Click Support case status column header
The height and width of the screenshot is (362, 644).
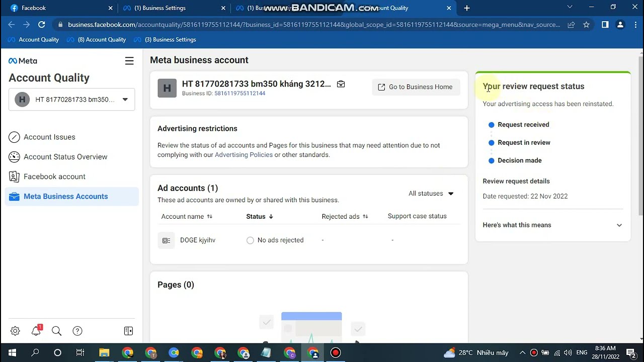(x=417, y=216)
